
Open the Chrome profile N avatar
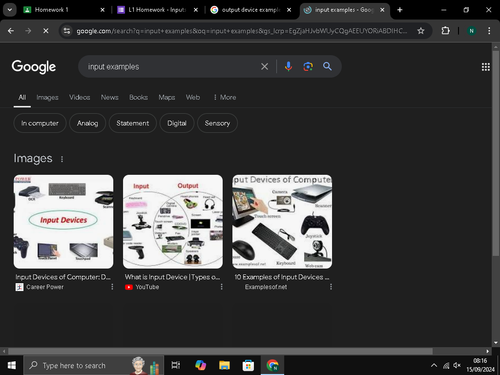[471, 31]
